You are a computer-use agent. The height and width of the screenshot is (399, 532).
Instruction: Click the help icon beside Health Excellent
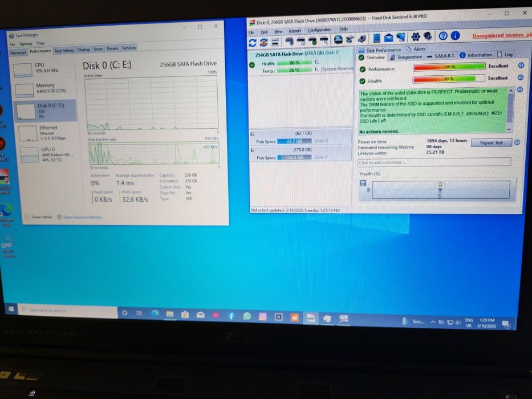coord(521,78)
